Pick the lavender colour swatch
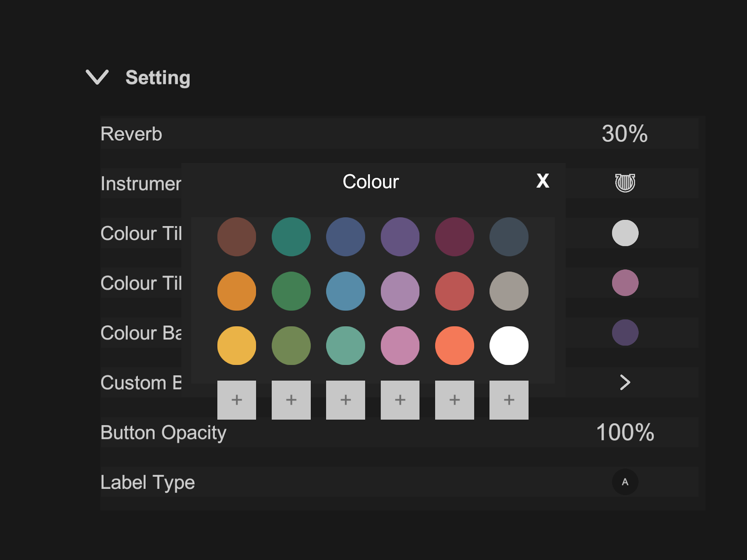Screen dimensions: 747x560 (400, 291)
